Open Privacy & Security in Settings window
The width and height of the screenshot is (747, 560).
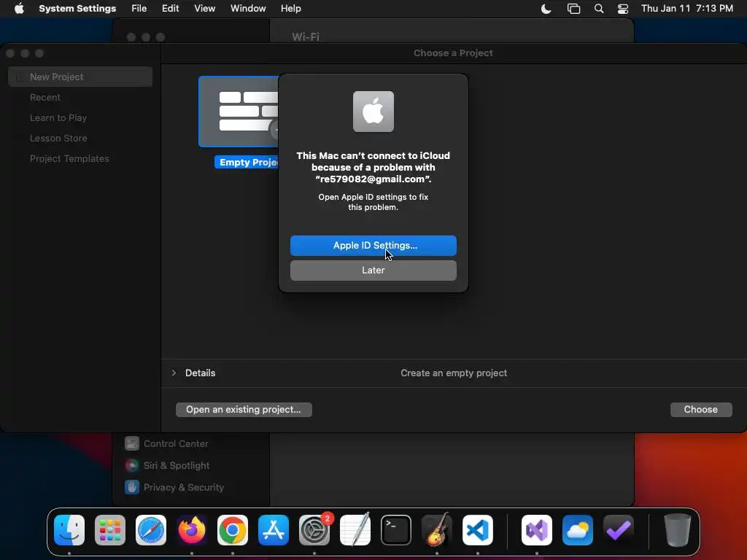pos(174,487)
